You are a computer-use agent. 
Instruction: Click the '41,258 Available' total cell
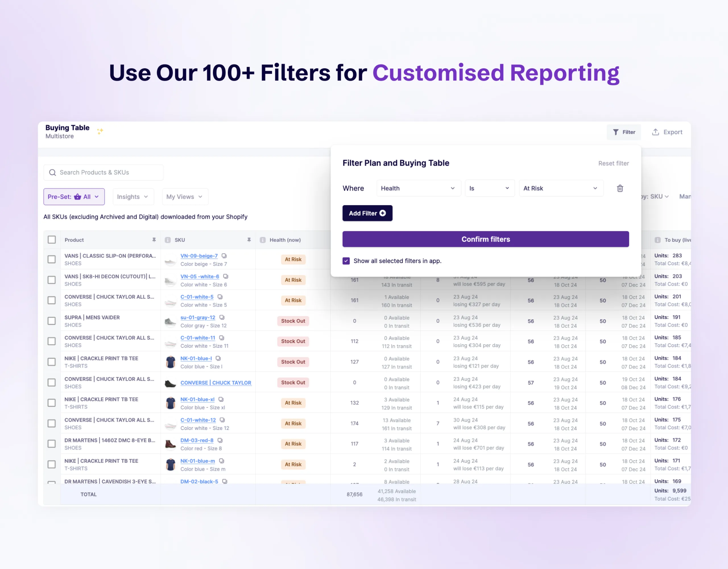pos(397,491)
